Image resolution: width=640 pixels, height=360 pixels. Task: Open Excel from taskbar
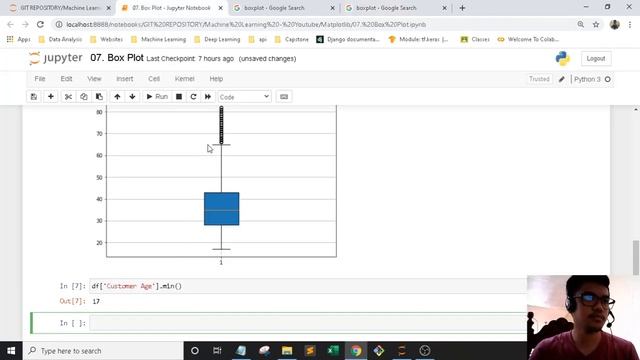click(333, 351)
